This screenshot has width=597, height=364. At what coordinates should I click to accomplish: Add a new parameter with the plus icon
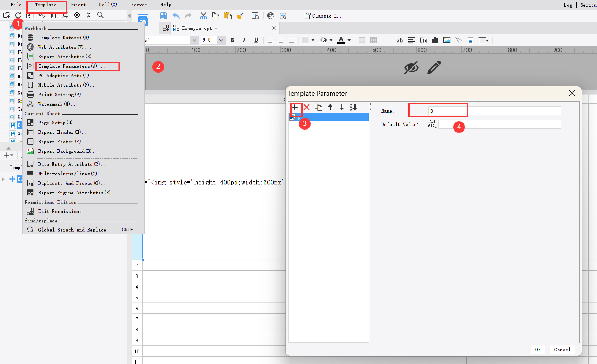(x=296, y=107)
